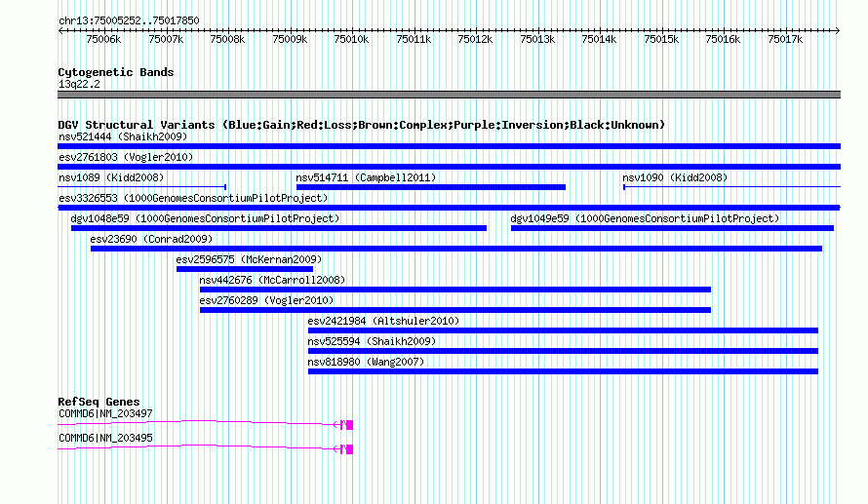Select the esv2760289 variant bar
The image size is (868, 504).
(x=455, y=310)
